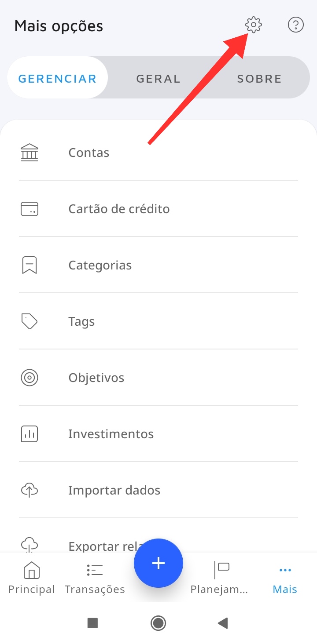The image size is (317, 644).
Task: Tap the tag icon
Action: click(x=29, y=321)
